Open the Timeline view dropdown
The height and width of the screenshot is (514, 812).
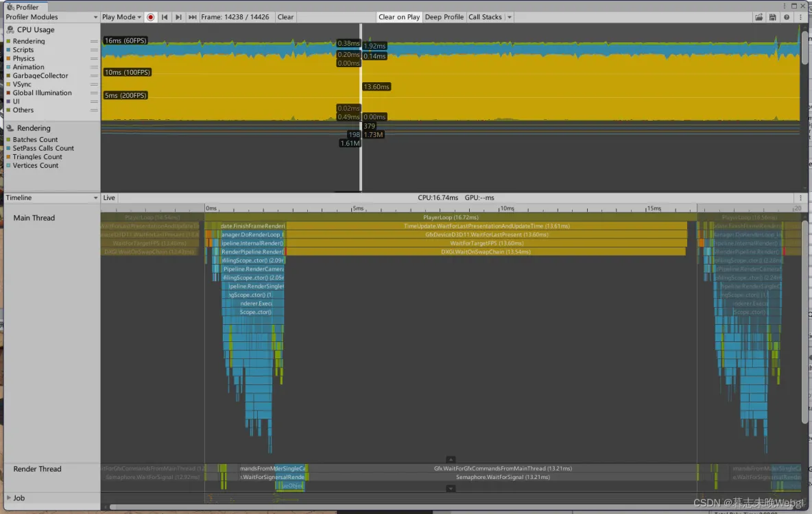[x=51, y=198]
